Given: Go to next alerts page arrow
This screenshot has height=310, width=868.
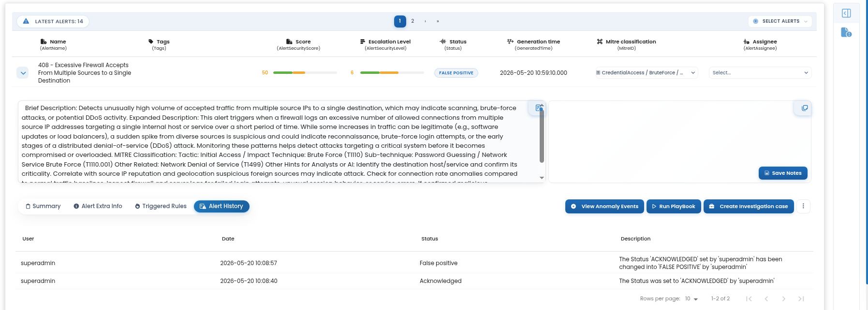Looking at the screenshot, I should coord(425,21).
